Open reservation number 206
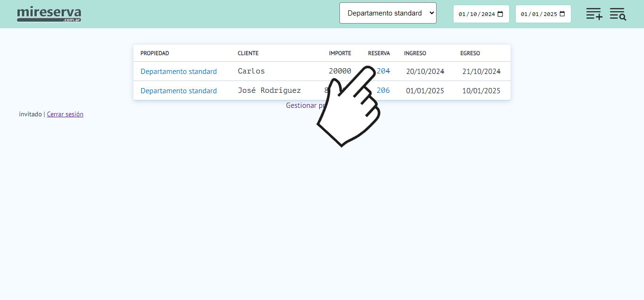Image resolution: width=644 pixels, height=300 pixels. coord(384,90)
